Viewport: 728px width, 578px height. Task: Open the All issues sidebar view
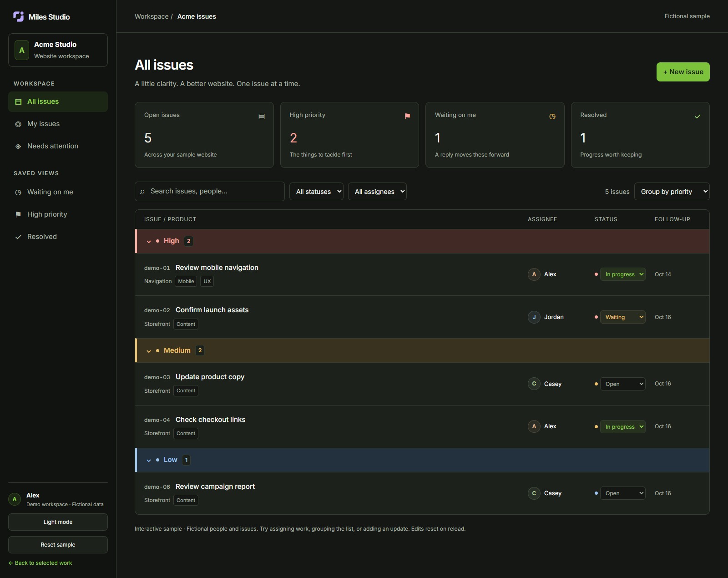tap(58, 101)
